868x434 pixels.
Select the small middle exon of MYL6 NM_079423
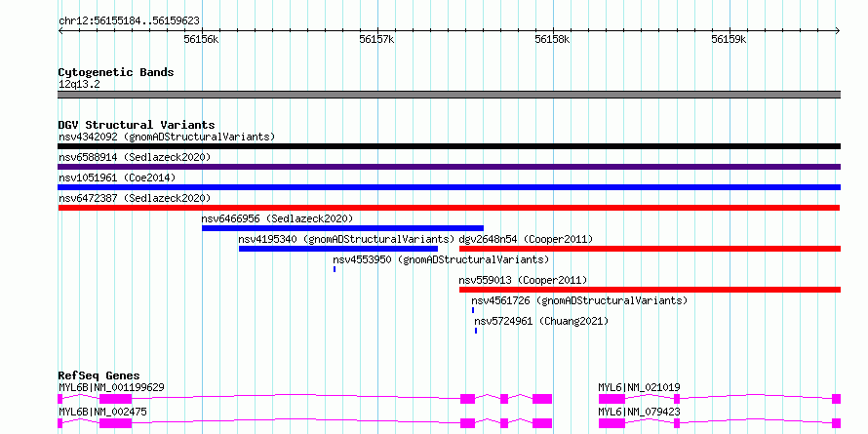(x=677, y=423)
